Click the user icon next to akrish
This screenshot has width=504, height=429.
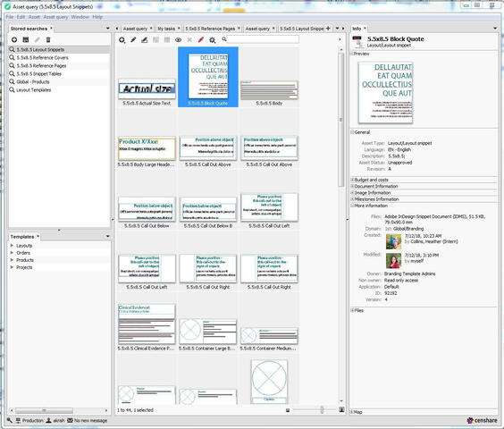(48, 420)
